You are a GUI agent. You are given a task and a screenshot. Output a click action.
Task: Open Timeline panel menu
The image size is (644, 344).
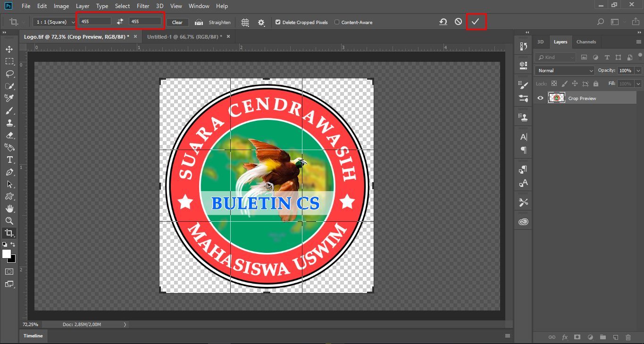508,336
